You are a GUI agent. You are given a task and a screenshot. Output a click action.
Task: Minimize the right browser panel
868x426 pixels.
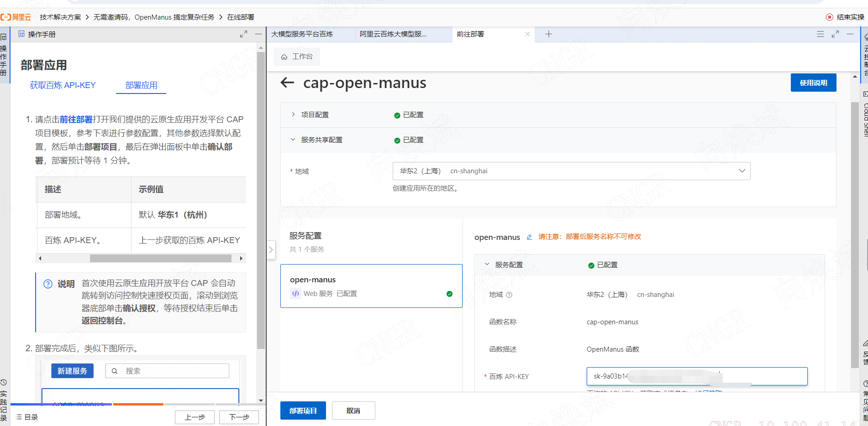[850, 34]
